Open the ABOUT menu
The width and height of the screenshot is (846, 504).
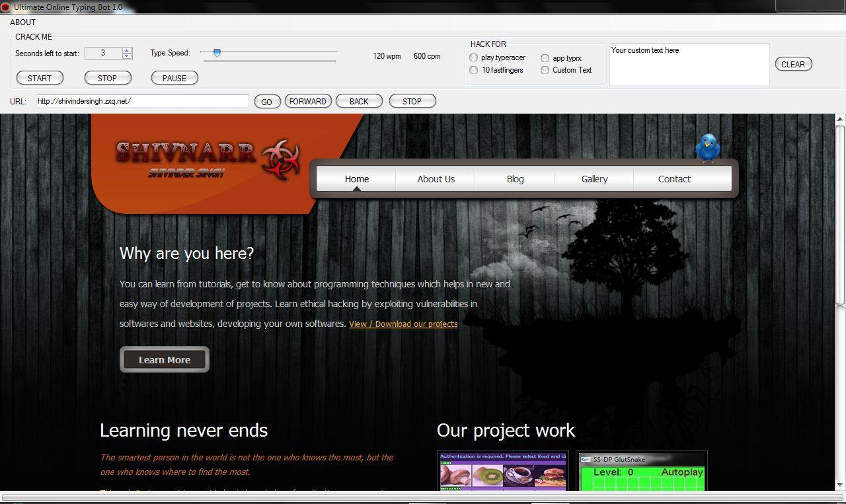click(23, 22)
